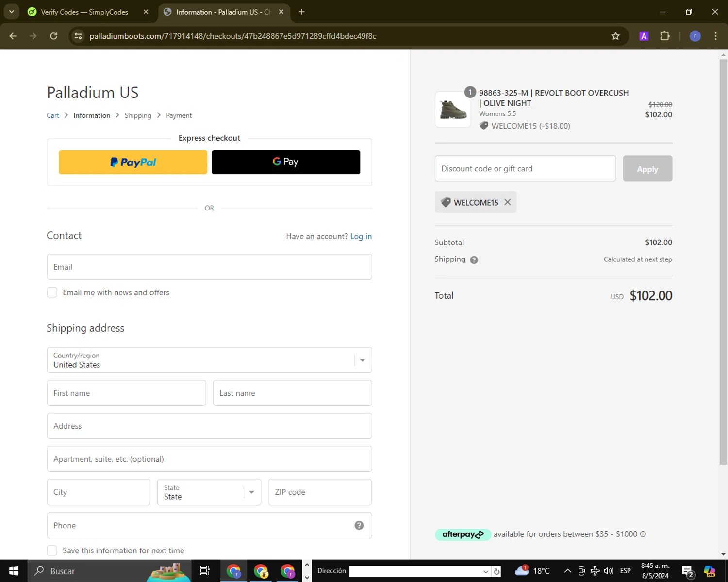Reload the checkout page
The image size is (728, 582).
54,36
